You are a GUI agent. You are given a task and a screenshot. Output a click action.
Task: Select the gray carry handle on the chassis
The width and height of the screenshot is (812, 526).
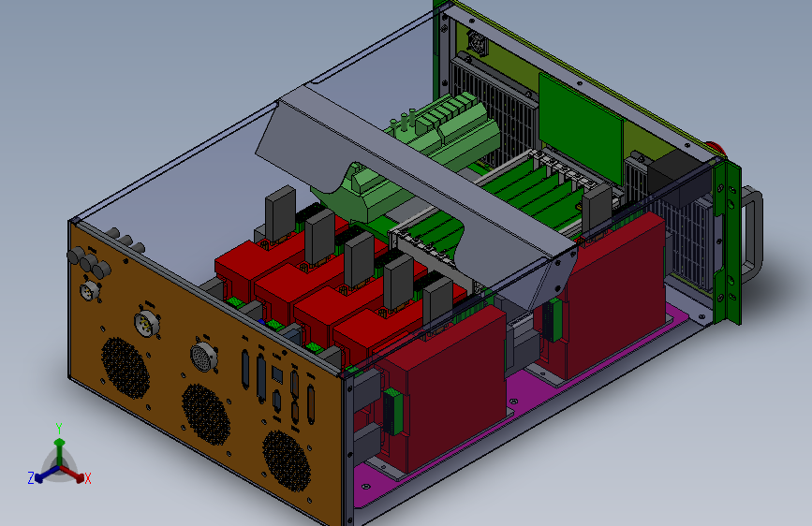click(x=752, y=233)
